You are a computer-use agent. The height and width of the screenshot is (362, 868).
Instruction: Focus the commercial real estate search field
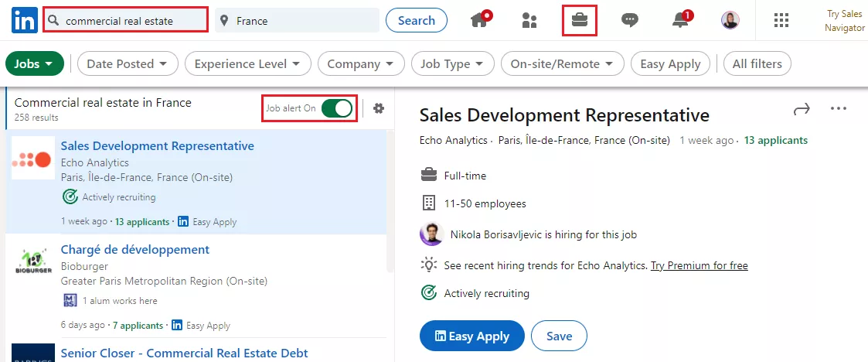[x=126, y=21]
